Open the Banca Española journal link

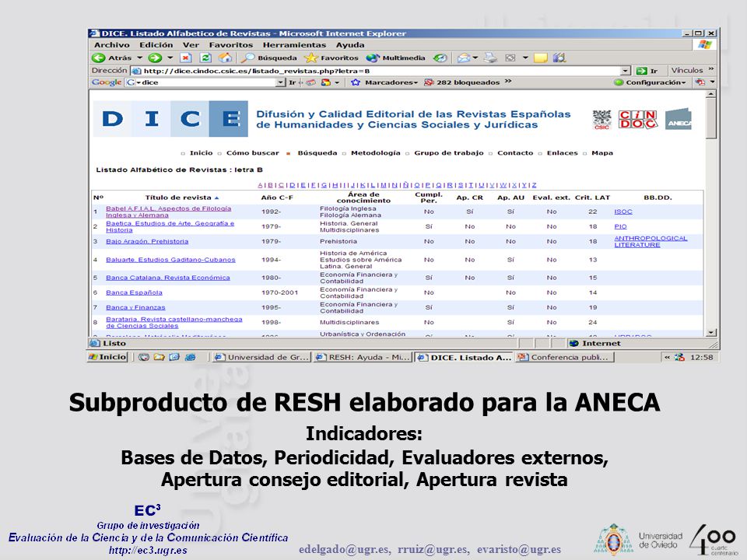pyautogui.click(x=135, y=293)
